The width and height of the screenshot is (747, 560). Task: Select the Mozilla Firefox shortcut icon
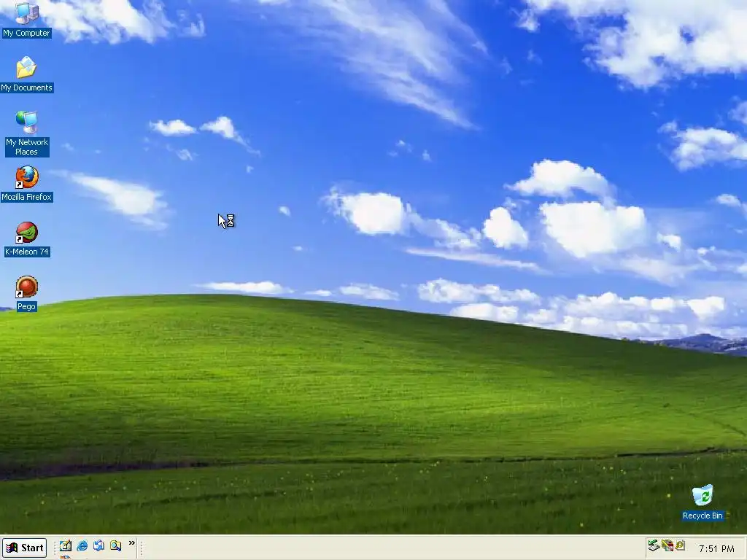(27, 177)
